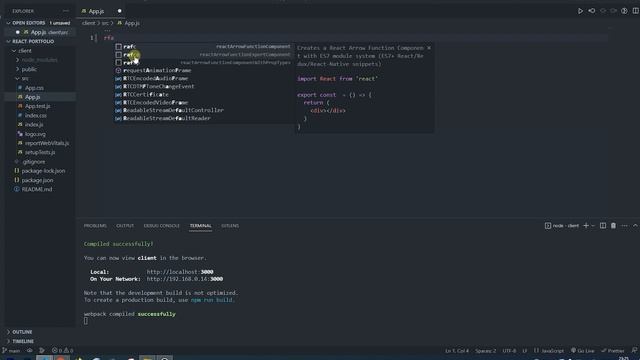Select the reactArrowFunctionComponentWithPropTypes snippet checkbox

[x=118, y=62]
